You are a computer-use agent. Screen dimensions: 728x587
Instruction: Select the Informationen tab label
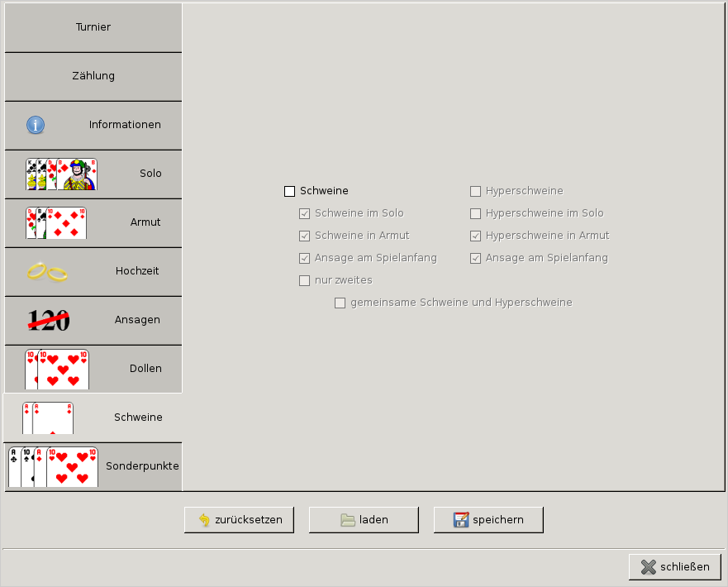pyautogui.click(x=125, y=125)
